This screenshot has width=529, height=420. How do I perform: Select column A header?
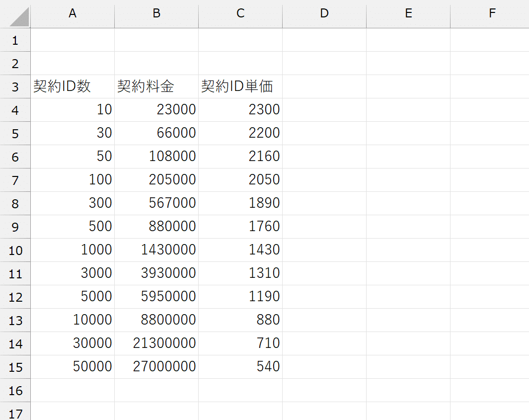[73, 13]
